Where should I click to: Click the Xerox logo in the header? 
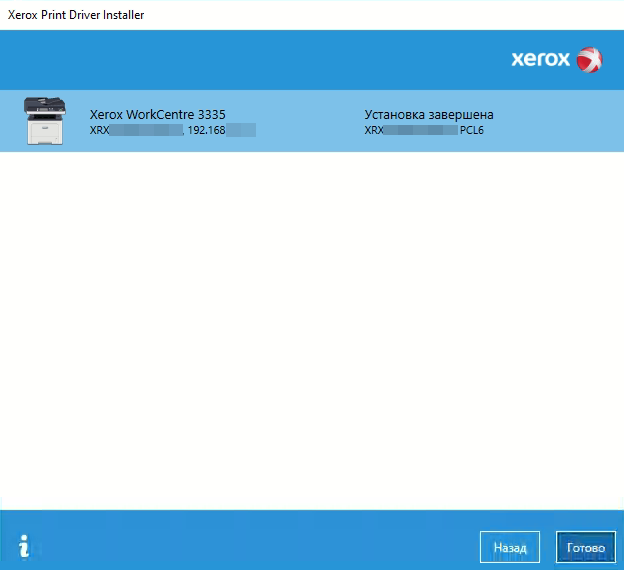557,60
